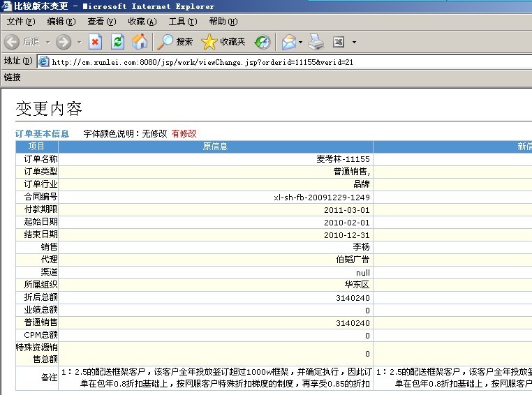Click the 链接 links bar label
The height and width of the screenshot is (395, 532).
(12, 77)
